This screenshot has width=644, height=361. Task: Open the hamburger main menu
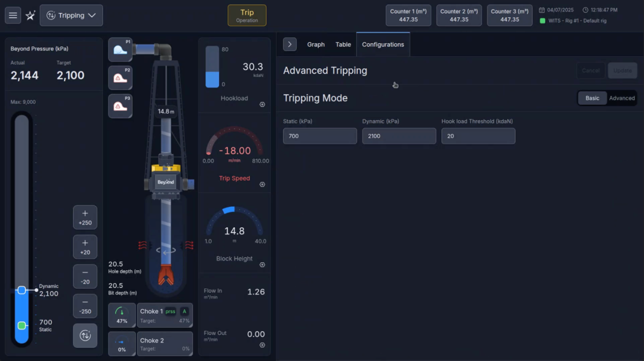13,16
